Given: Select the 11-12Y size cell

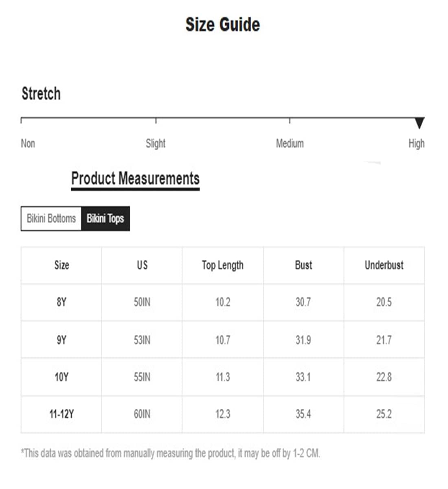Looking at the screenshot, I should click(x=61, y=414).
